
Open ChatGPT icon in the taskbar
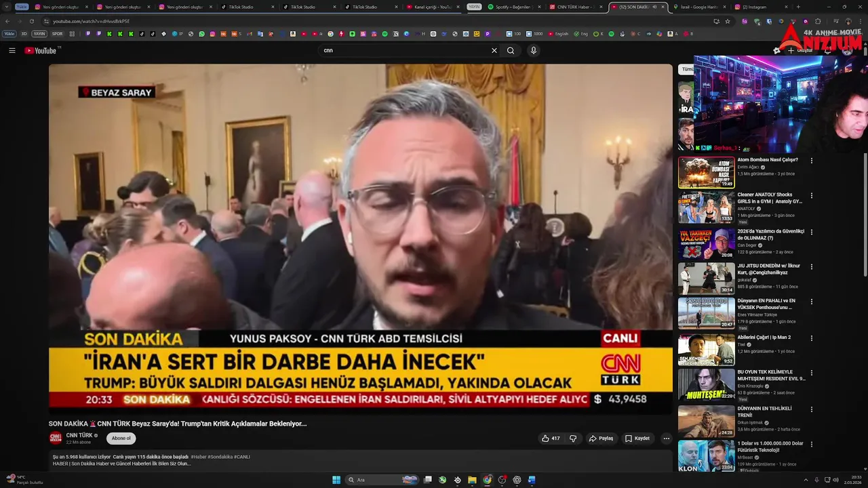point(517,480)
